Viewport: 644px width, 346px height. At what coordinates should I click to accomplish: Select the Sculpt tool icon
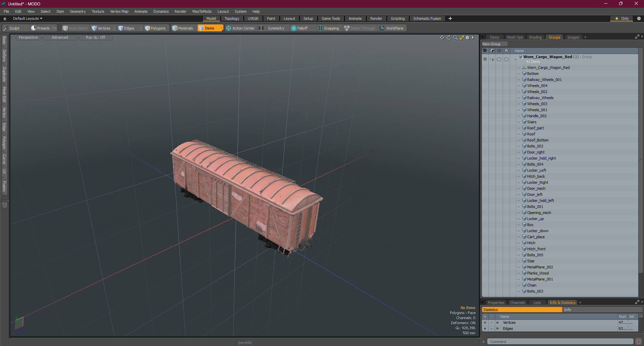(x=5, y=28)
